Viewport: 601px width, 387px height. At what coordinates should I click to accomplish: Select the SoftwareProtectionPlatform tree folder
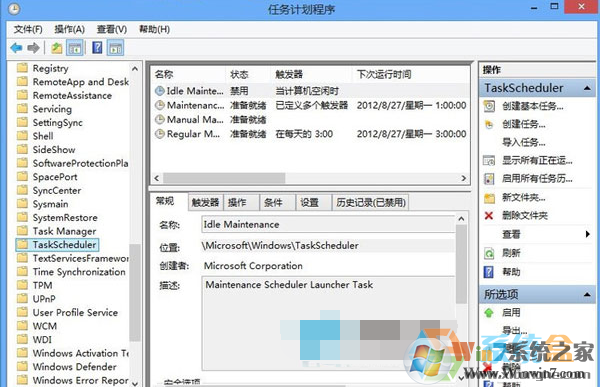pyautogui.click(x=73, y=163)
